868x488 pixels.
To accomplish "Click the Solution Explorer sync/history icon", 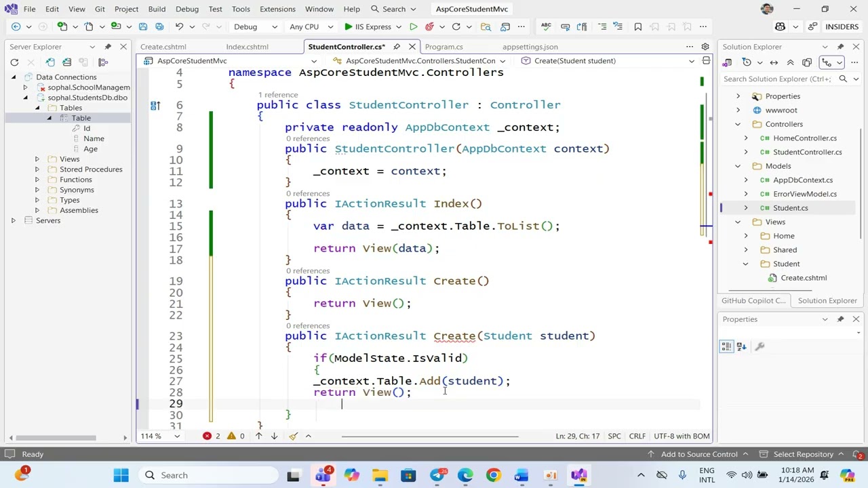I will point(747,62).
